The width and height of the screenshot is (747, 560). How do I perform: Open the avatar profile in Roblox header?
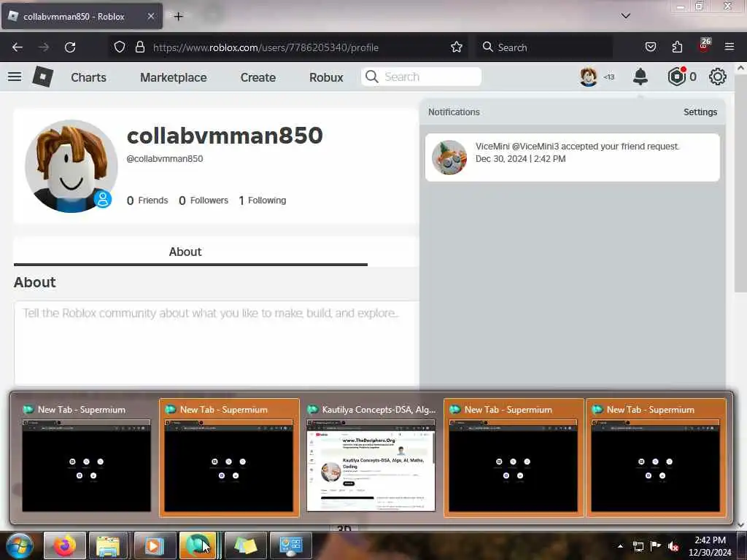pos(589,77)
